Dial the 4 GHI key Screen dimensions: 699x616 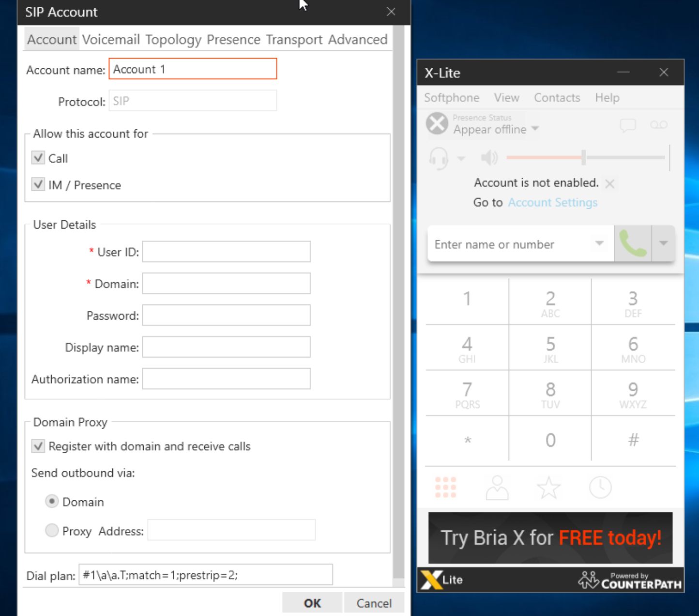(467, 347)
